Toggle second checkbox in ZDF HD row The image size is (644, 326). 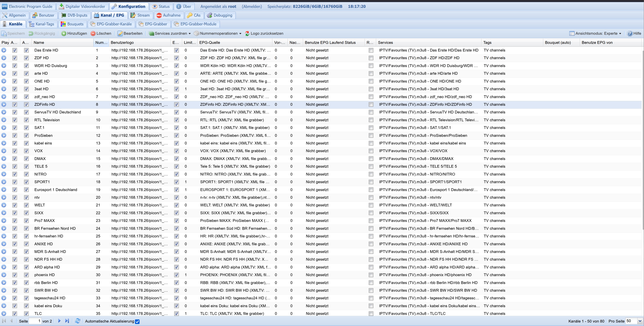pos(26,58)
